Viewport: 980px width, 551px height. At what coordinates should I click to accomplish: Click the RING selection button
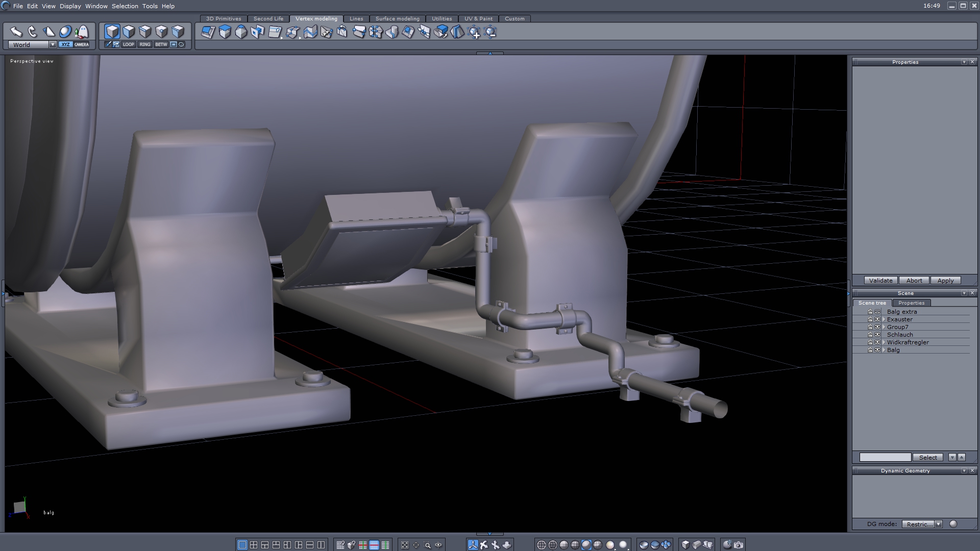(x=145, y=44)
